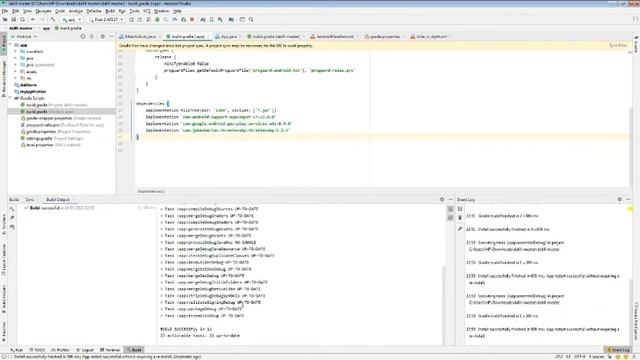Click the Make Project hammer icon

tap(53, 20)
